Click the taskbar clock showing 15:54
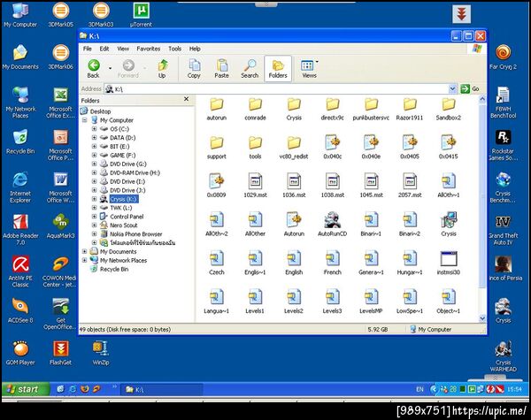This screenshot has width=531, height=420. 514,390
